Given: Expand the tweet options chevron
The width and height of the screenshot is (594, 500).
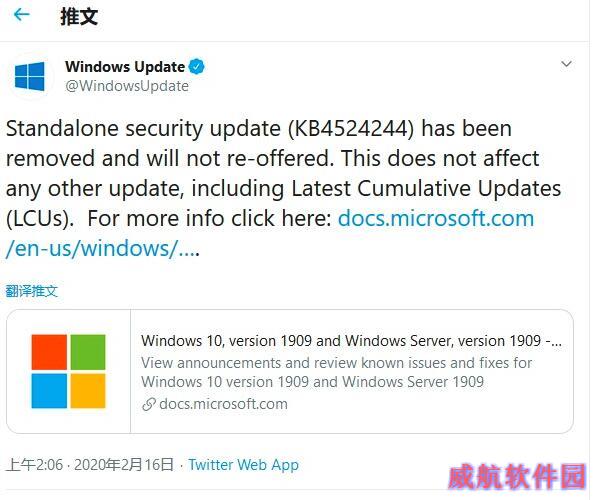Looking at the screenshot, I should [x=566, y=64].
